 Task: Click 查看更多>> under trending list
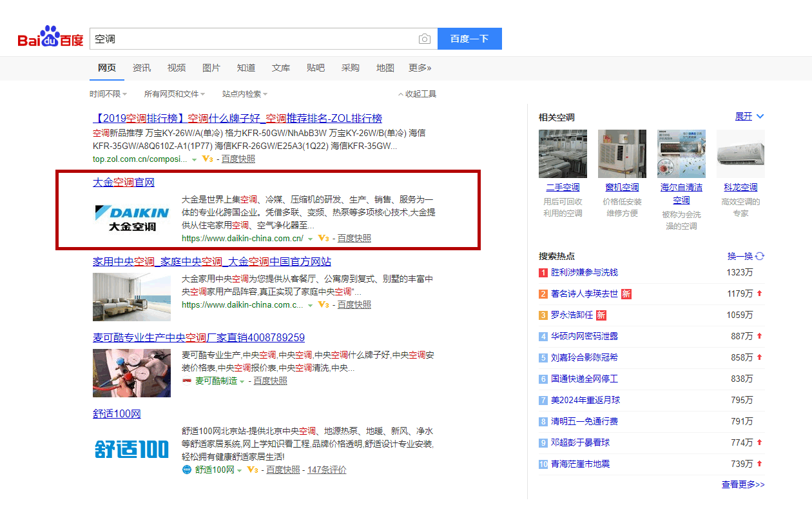tap(743, 485)
